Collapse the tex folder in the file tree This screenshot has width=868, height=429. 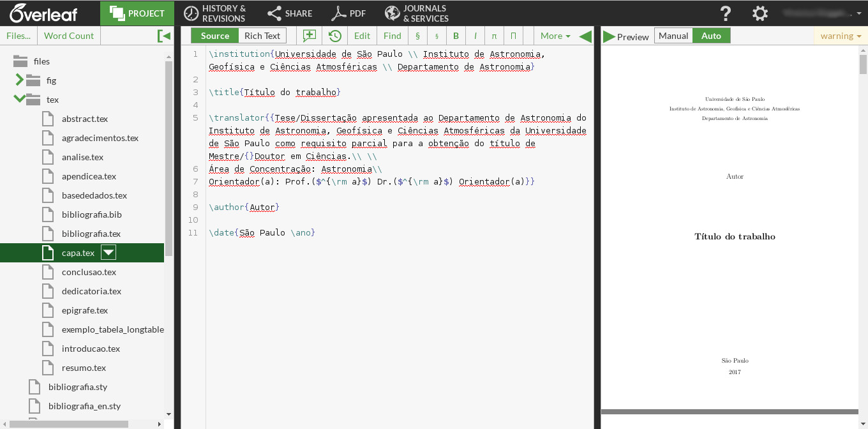[x=19, y=100]
